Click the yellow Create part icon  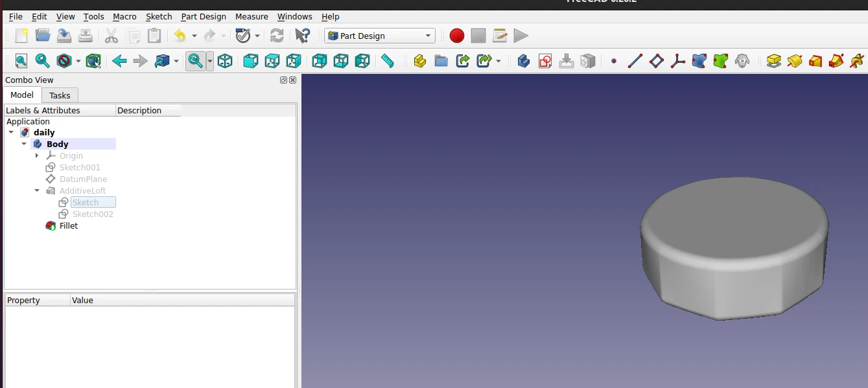click(x=419, y=61)
